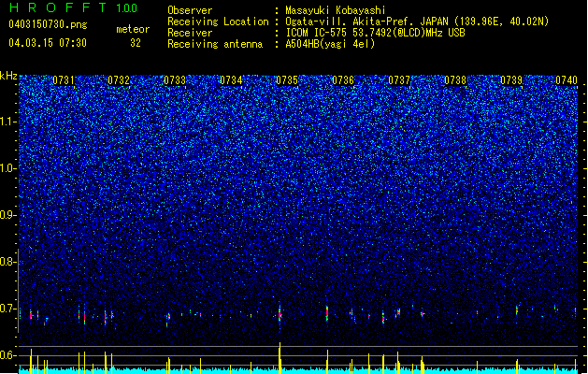Click the 0738 time marker
Viewport: 588px width, 374px height.
455,80
